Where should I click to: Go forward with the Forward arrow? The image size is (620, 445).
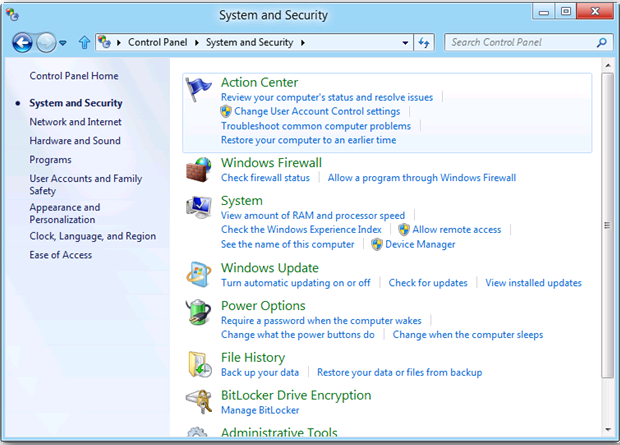(46, 42)
